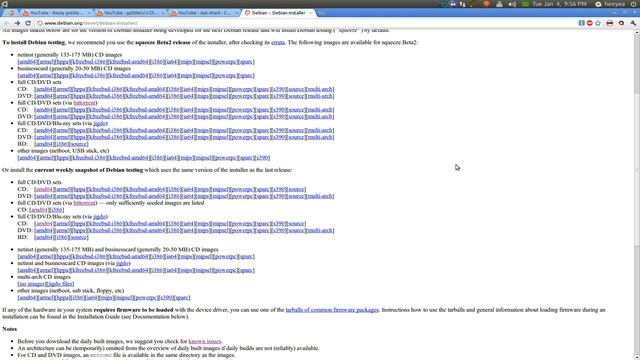The height and width of the screenshot is (360, 640).
Task: Click the address bar showing www.debian.org
Action: (x=306, y=23)
